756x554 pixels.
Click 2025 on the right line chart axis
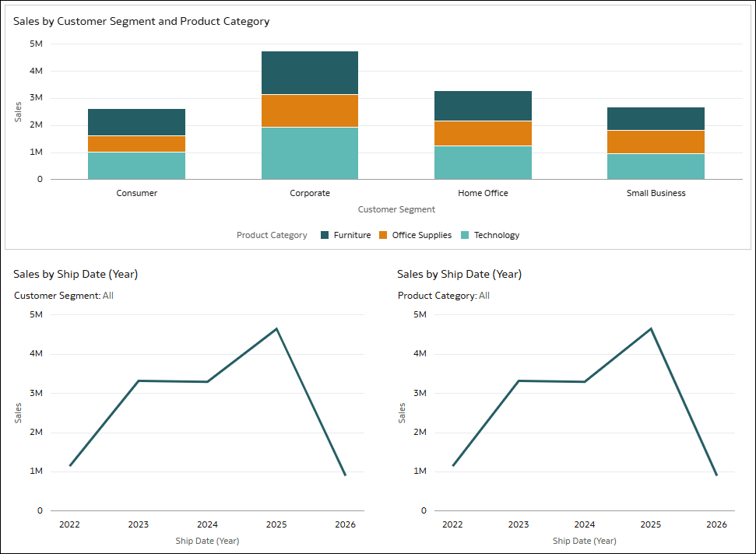pyautogui.click(x=650, y=524)
